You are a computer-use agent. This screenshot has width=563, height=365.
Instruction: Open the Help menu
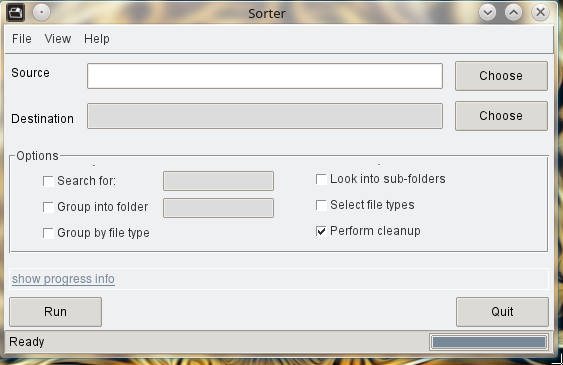tap(97, 39)
